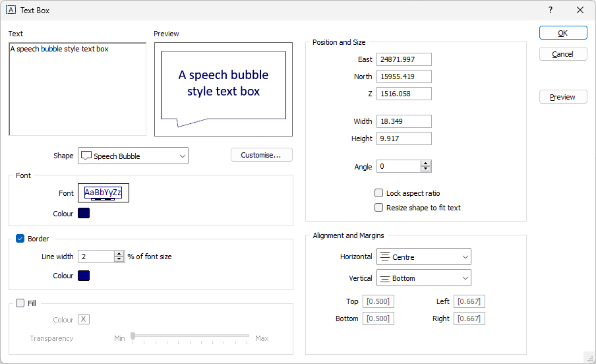Screen dimensions: 596x364
Task: Open the Shape Speech Bubble dropdown
Action: point(133,156)
